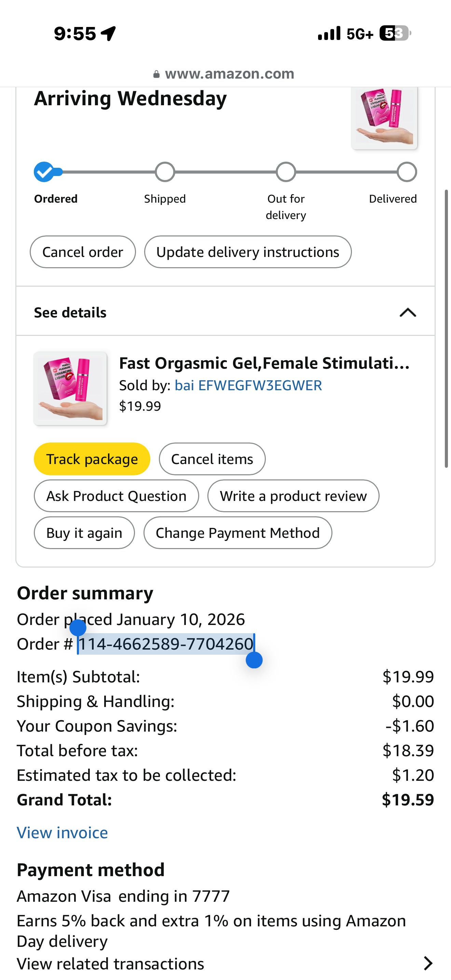Tap the product thumbnail beside Arriving Wednesday
This screenshot has height=980, width=451.
pos(384,117)
